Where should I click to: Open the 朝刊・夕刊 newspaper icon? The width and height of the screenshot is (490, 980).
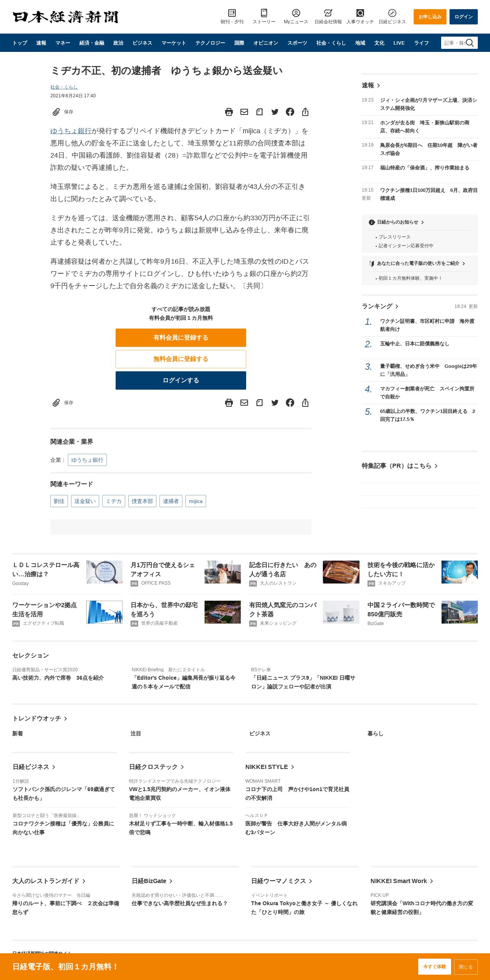232,13
